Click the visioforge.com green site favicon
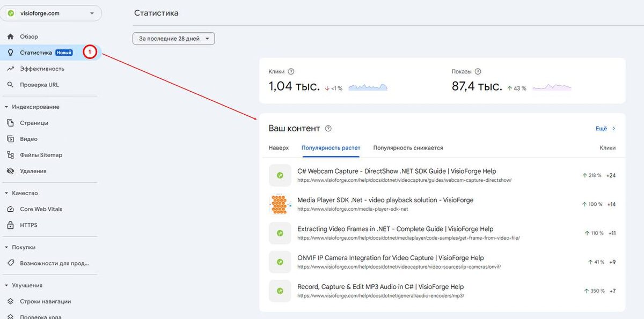This screenshot has width=644, height=319. (x=11, y=13)
